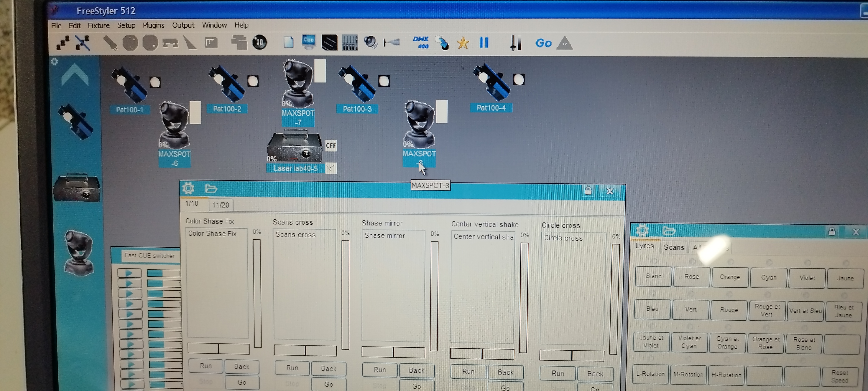Toggle the laser OFF switch
Screen dimensions: 868x391
point(330,146)
